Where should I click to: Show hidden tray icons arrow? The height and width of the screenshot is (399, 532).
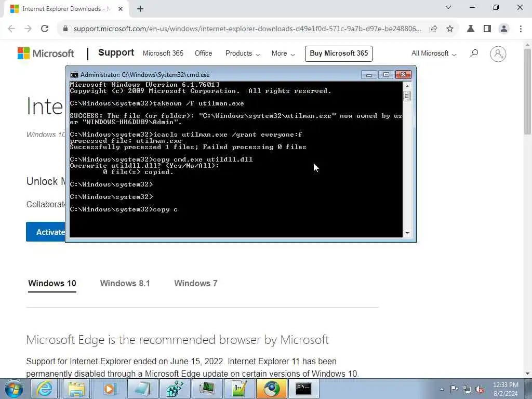(442, 390)
